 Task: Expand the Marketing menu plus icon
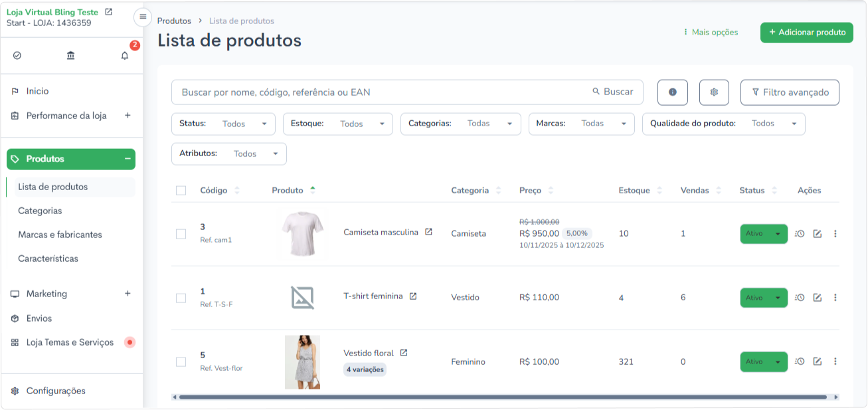[128, 294]
